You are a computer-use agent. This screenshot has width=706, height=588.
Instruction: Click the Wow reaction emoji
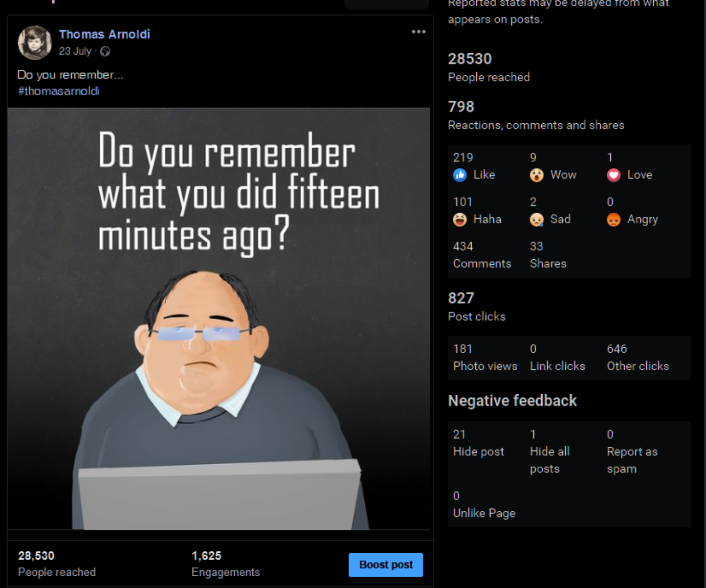[x=537, y=175]
